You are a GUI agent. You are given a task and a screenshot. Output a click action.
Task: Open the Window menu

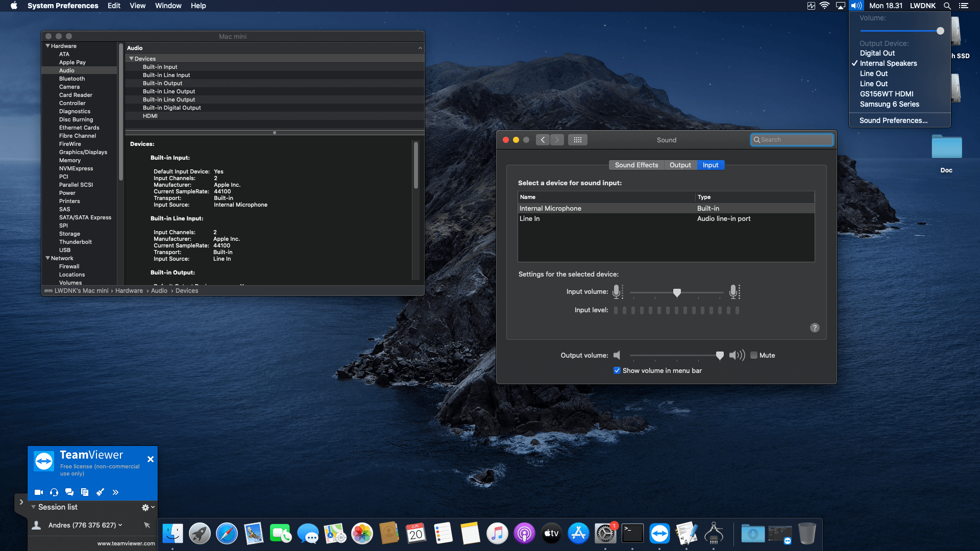168,6
